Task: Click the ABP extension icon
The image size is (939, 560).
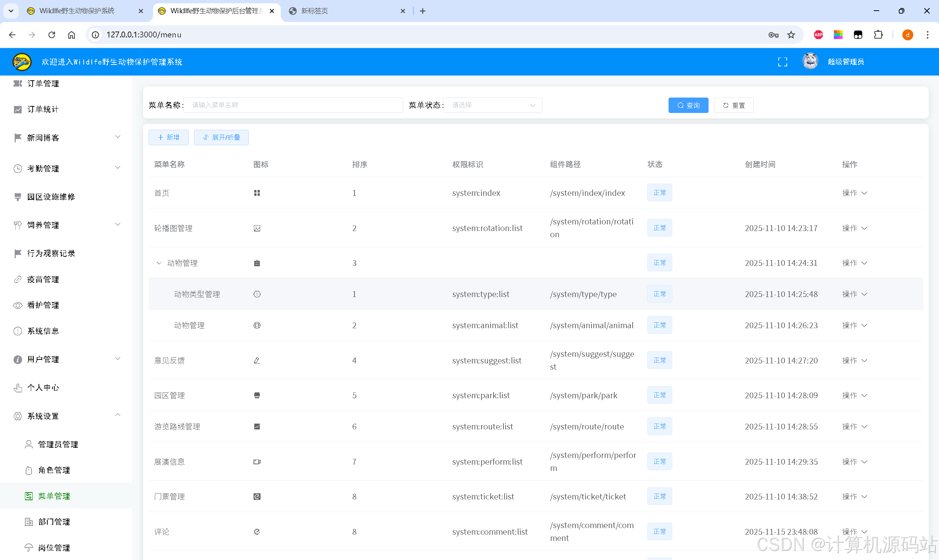Action: (818, 35)
